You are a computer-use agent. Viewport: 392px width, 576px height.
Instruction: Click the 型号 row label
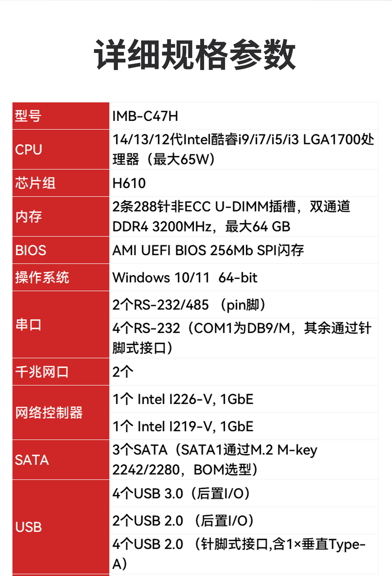[x=28, y=116]
